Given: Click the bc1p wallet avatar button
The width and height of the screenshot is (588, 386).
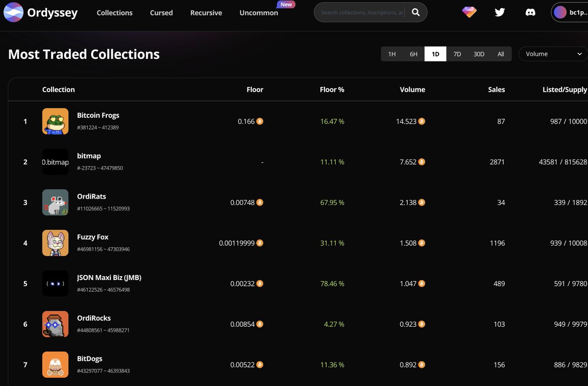Looking at the screenshot, I should (x=569, y=13).
